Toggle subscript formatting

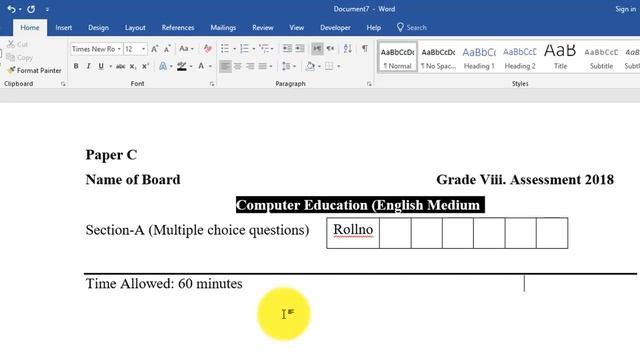coord(133,66)
